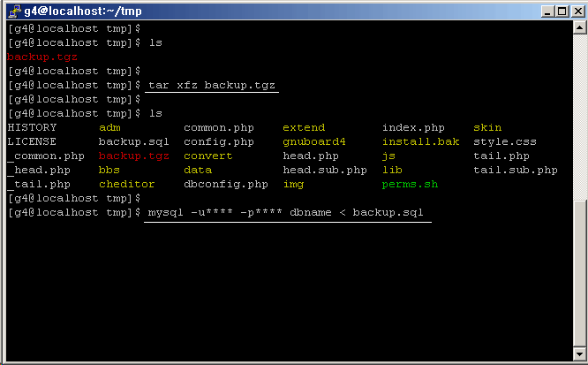Screen dimensions: 588x365
Task: Click the PuTTY icon in the title bar
Action: tap(12, 11)
